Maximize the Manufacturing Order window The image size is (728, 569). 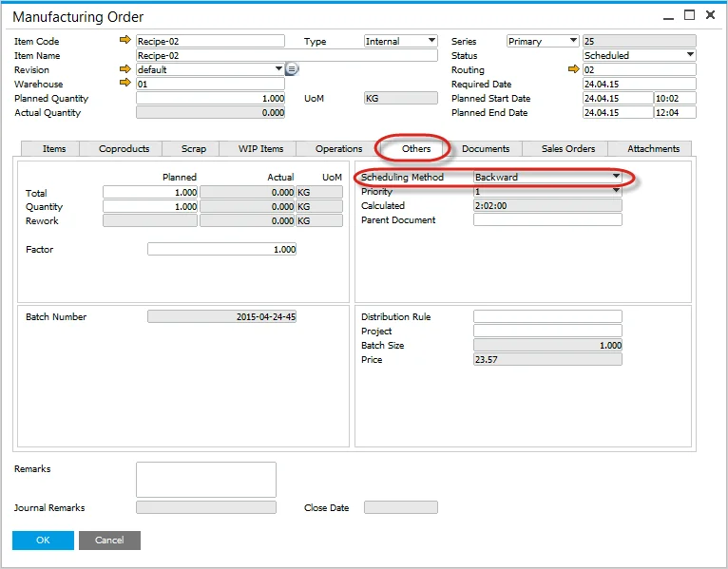click(689, 15)
